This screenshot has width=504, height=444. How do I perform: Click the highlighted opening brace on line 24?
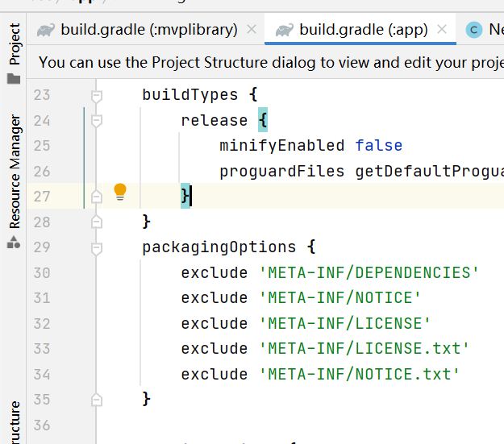(263, 120)
